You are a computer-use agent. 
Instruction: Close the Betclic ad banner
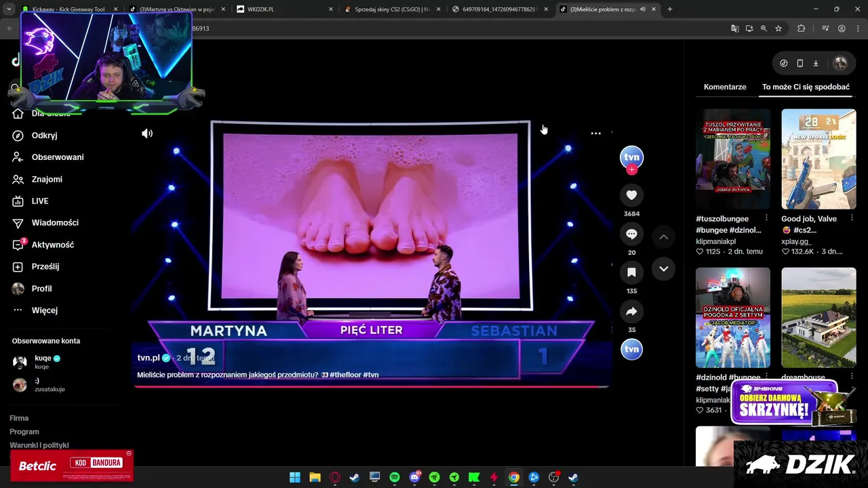[x=129, y=453]
